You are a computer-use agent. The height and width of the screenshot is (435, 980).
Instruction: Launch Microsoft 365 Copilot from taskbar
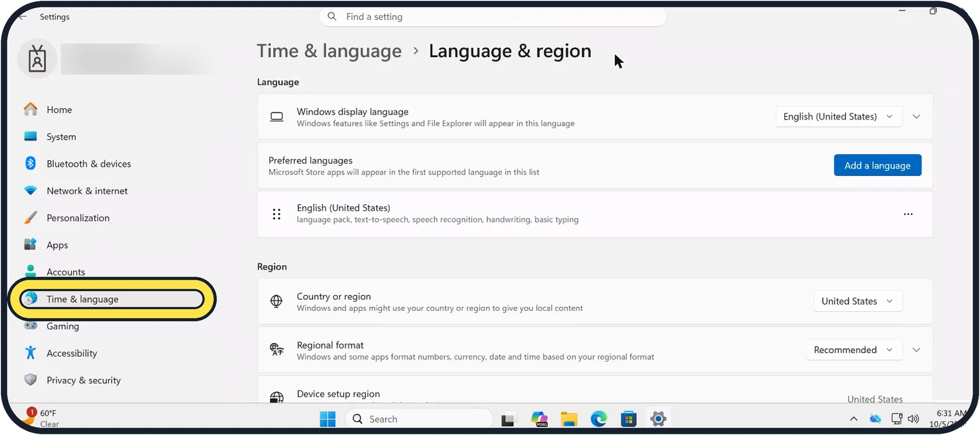539,419
